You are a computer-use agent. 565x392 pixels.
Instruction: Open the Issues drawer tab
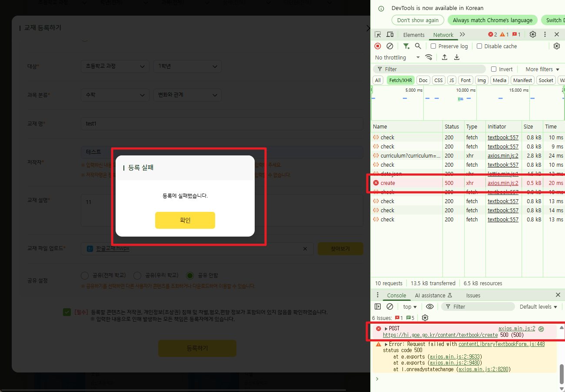pos(473,295)
